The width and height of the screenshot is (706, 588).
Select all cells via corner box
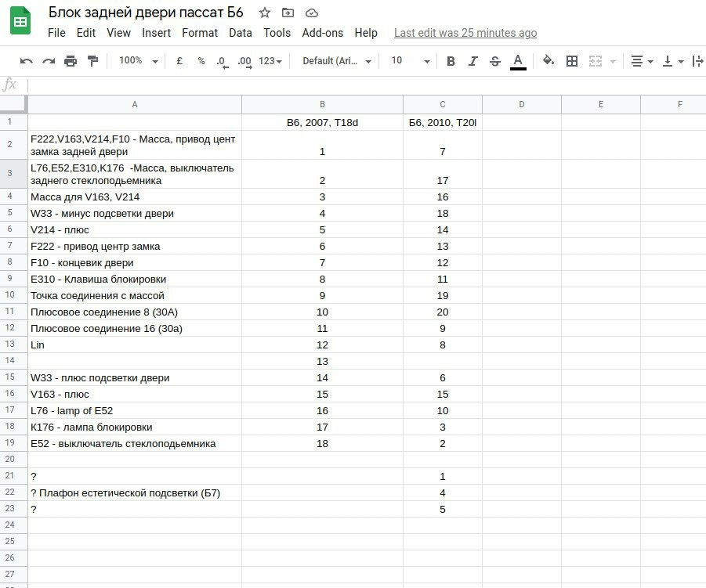(x=13, y=104)
